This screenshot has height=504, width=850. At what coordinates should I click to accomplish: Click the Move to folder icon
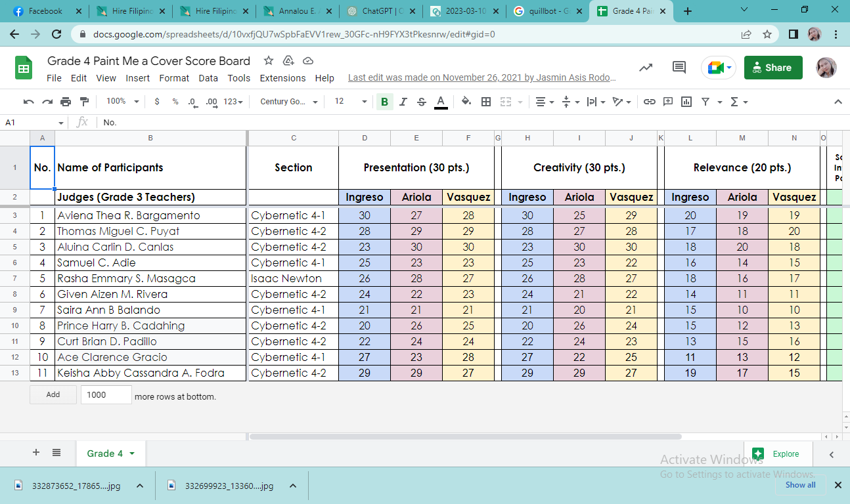288,60
